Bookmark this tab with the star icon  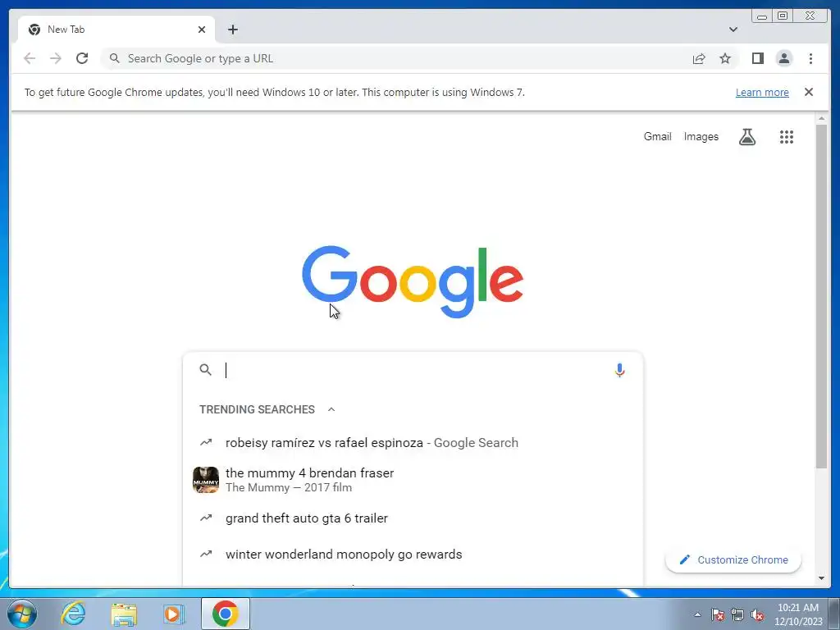(725, 58)
